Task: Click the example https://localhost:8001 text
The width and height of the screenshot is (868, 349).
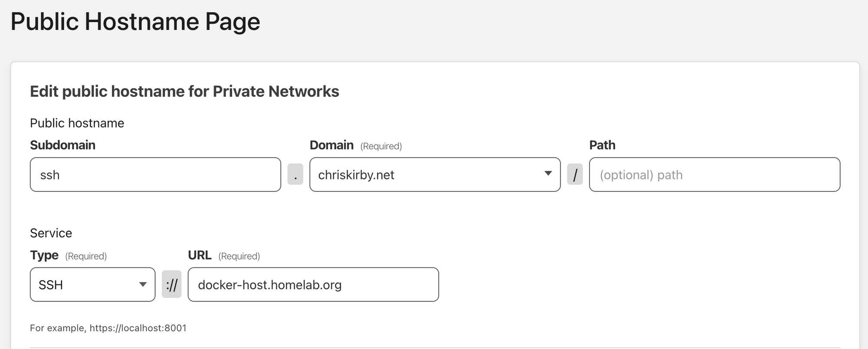Action: tap(108, 328)
